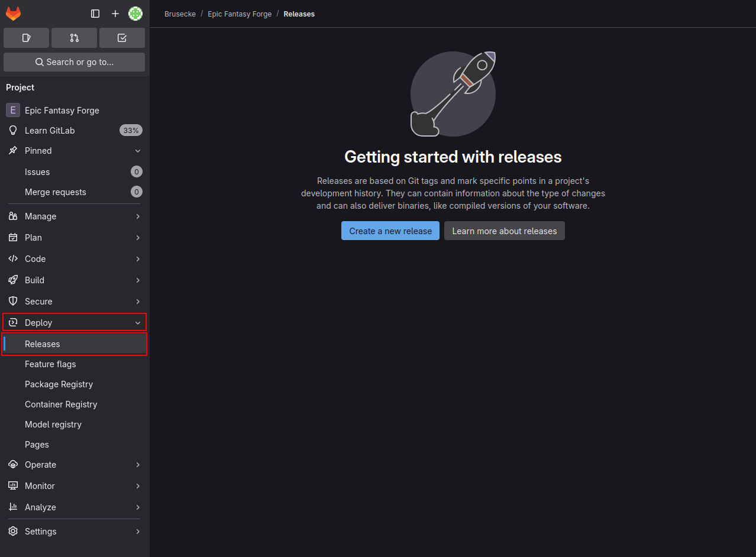The height and width of the screenshot is (557, 756).
Task: Open Epic Fantasy Forge breadcrumb link
Action: tap(240, 14)
